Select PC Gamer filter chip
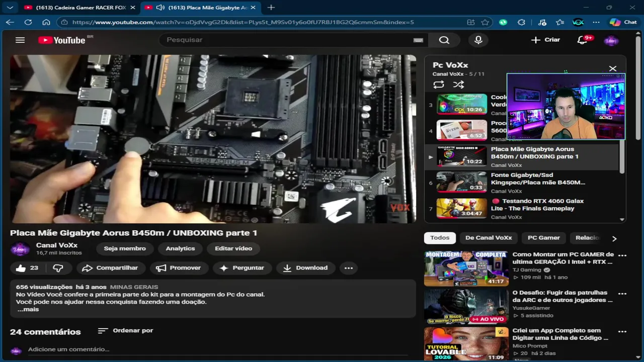The height and width of the screenshot is (362, 644). pyautogui.click(x=543, y=238)
